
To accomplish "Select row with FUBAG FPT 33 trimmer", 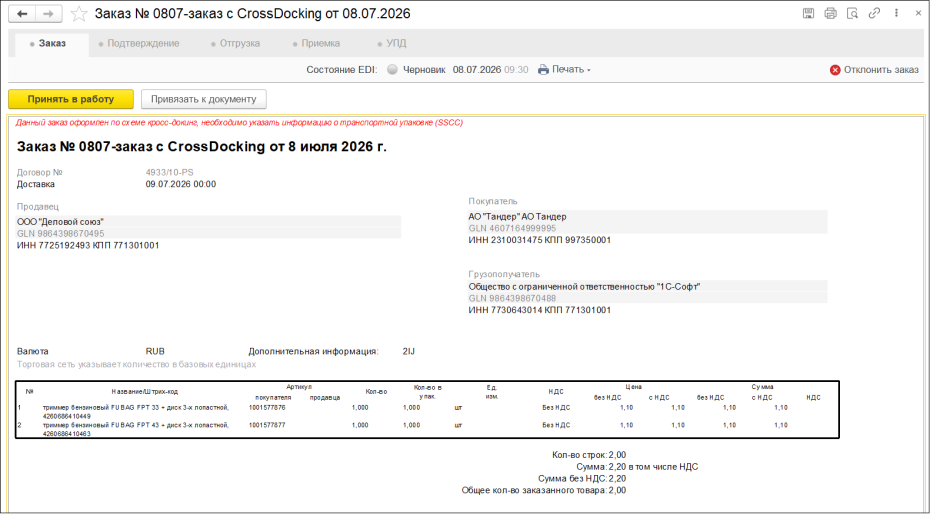I will click(426, 412).
